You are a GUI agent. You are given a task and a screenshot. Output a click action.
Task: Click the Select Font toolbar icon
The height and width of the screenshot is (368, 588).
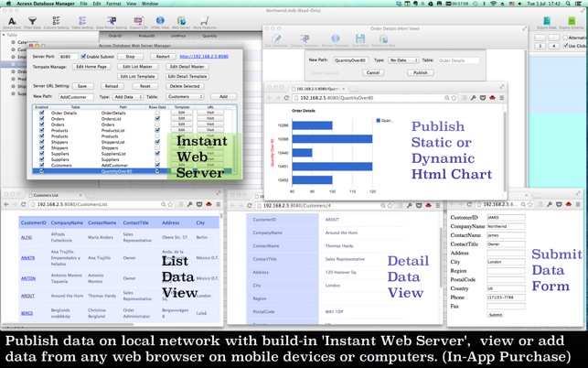(11, 20)
